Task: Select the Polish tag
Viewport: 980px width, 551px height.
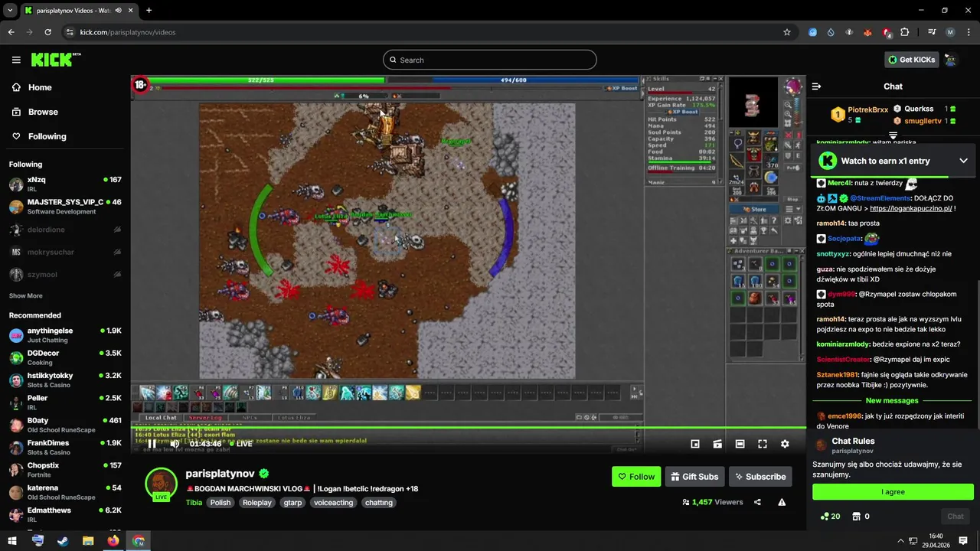Action: 220,503
